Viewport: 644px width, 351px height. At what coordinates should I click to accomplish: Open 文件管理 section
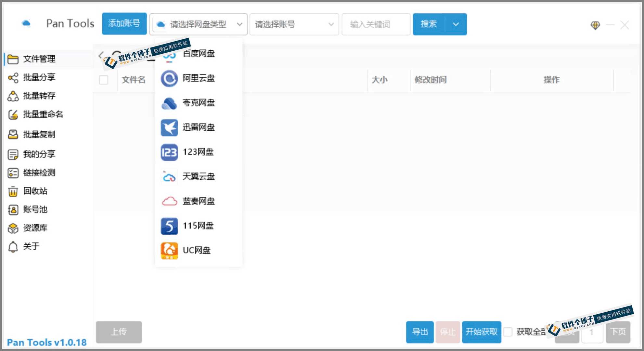click(x=49, y=59)
